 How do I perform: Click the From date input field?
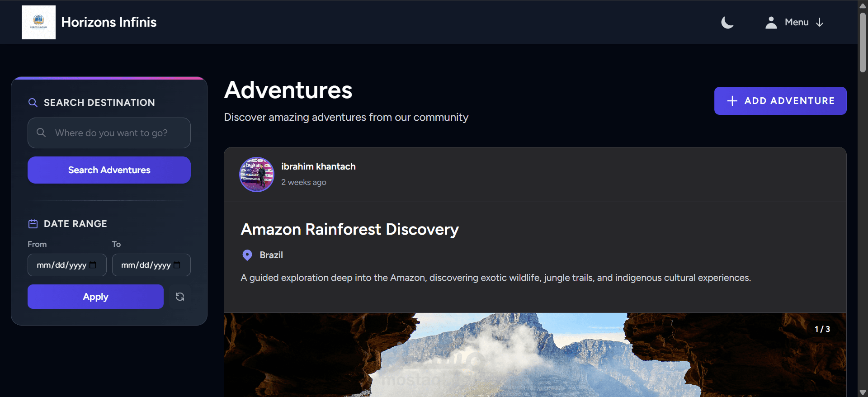point(67,265)
